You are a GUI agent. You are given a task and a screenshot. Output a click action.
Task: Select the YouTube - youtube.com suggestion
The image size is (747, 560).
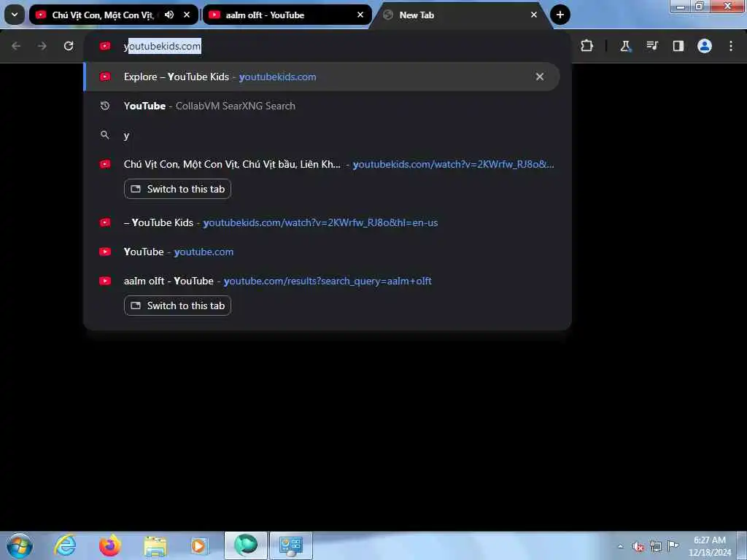tap(322, 252)
